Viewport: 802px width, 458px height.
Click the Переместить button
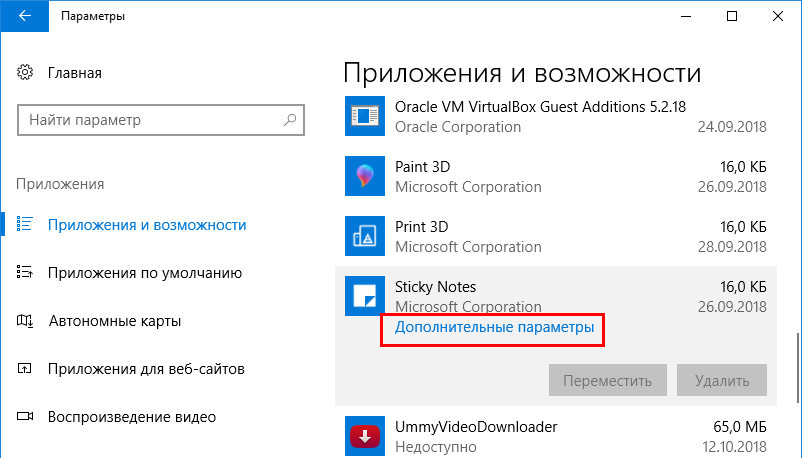(608, 380)
